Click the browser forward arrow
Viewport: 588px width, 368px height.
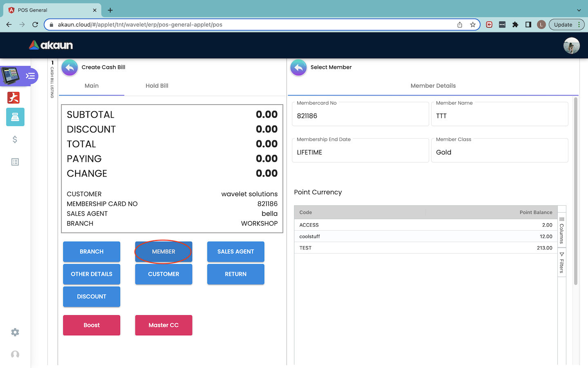pos(22,25)
